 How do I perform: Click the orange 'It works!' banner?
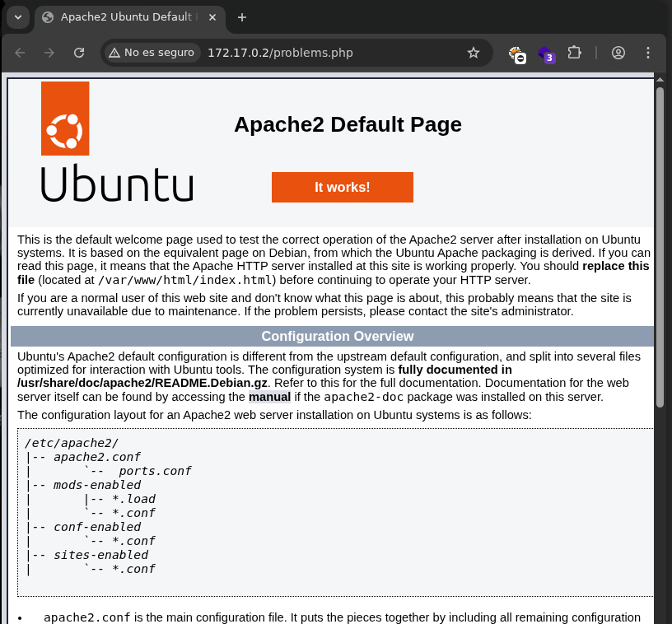point(342,187)
